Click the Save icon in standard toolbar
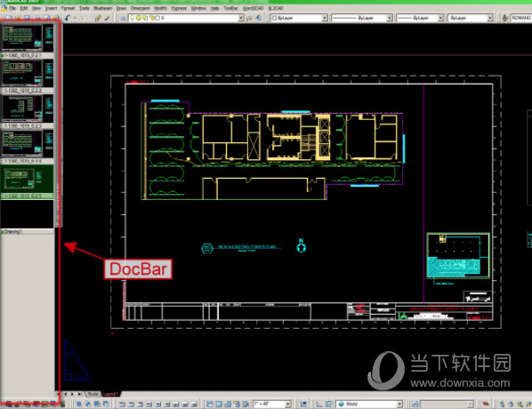The height and width of the screenshot is (409, 532). point(27,18)
